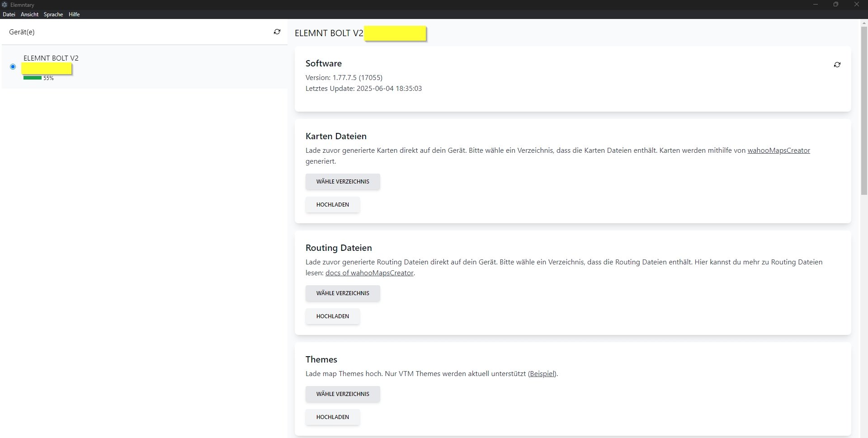Image resolution: width=868 pixels, height=438 pixels.
Task: Choose directory for Themes
Action: point(343,394)
